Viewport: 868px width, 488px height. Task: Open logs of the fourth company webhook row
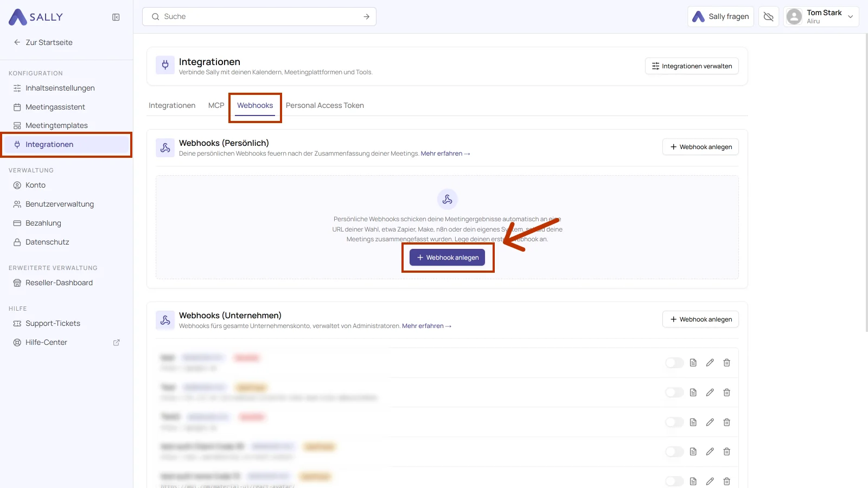click(693, 452)
